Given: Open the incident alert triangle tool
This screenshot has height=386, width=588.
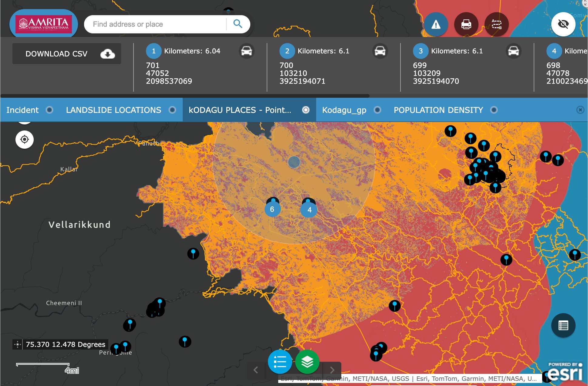Looking at the screenshot, I should (436, 24).
